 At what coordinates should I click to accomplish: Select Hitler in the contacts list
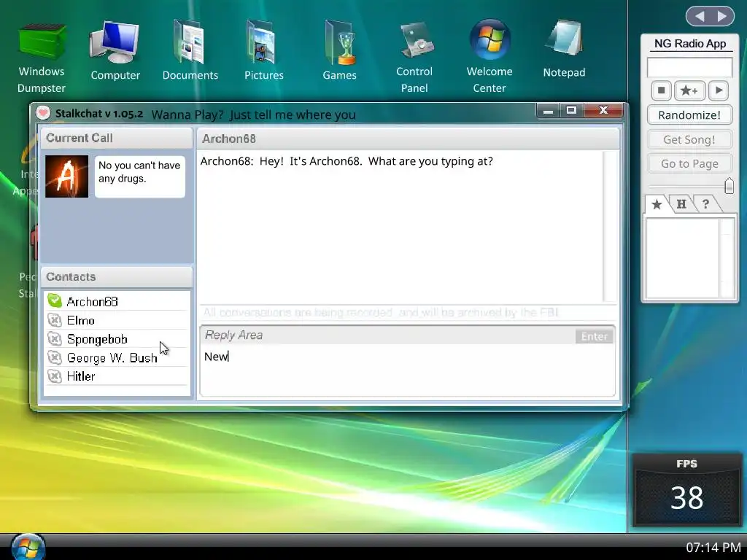(117, 376)
